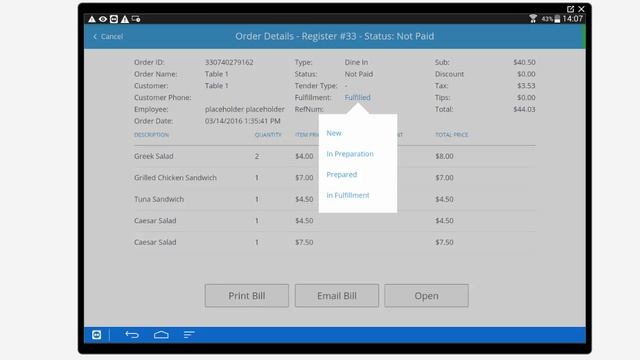Select the $7.50 Caesar Salad row
Viewport: 640px width, 360px height.
click(x=335, y=242)
